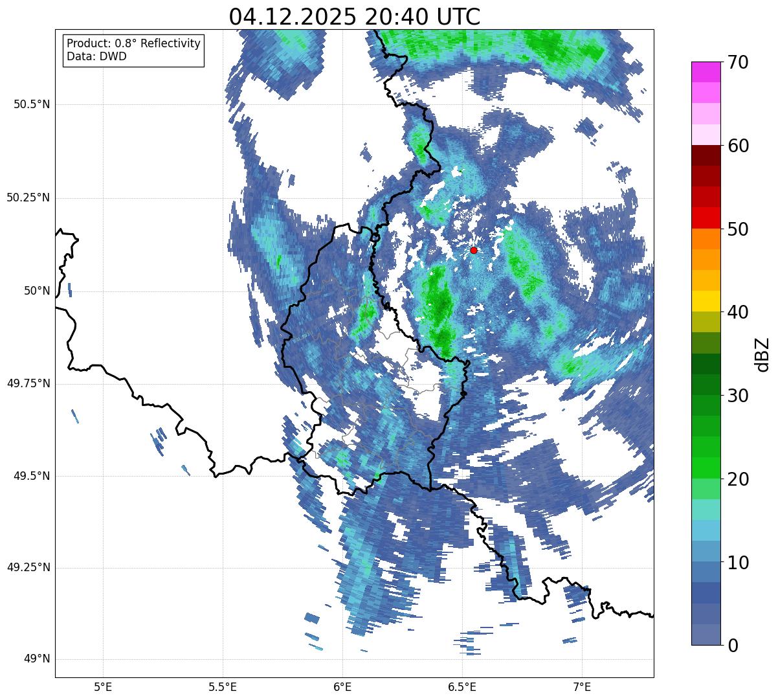Click the 50.25°N latitude label
Image resolution: width=778 pixels, height=700 pixels.
click(28, 198)
